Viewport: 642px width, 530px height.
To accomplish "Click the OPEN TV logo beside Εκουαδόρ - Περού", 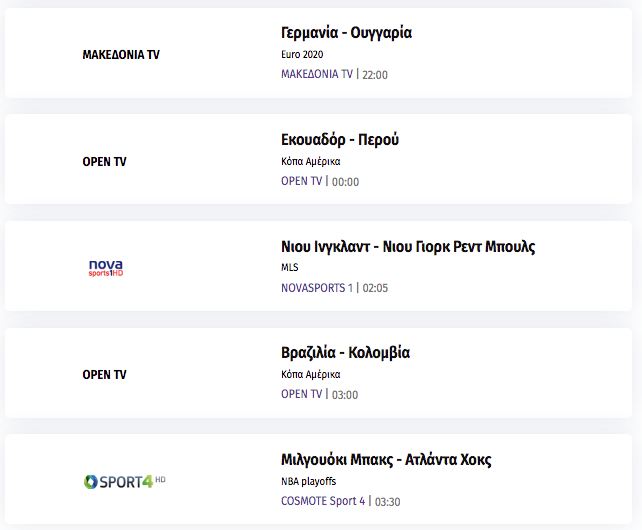I will (104, 162).
